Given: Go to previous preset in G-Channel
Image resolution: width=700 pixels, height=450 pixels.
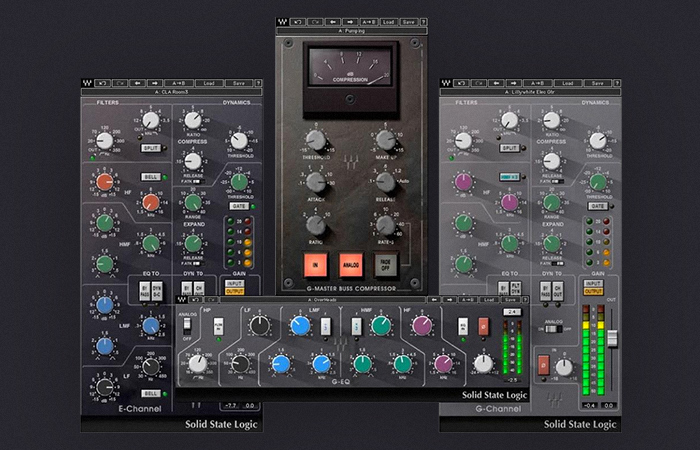Looking at the screenshot, I should click(496, 83).
